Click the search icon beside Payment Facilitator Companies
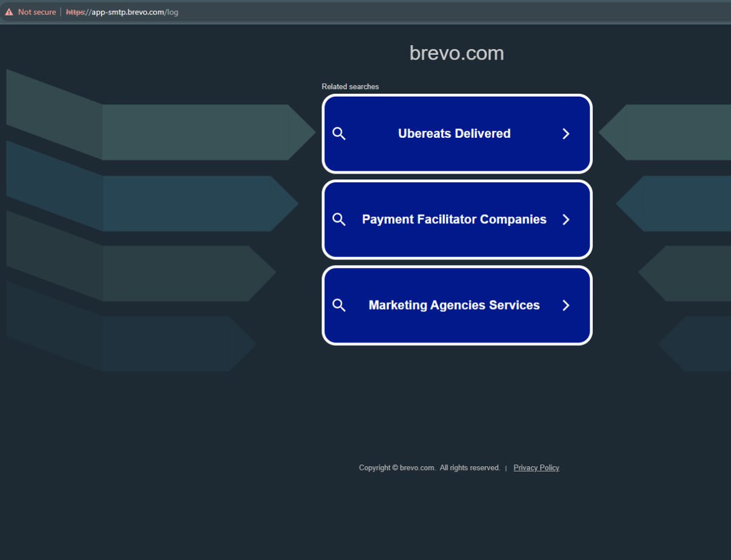Viewport: 731px width, 560px height. coord(339,219)
